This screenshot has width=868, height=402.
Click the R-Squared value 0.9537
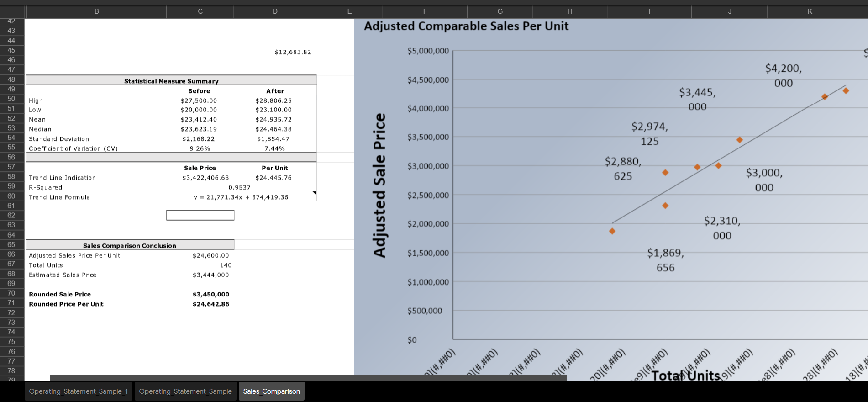[240, 187]
